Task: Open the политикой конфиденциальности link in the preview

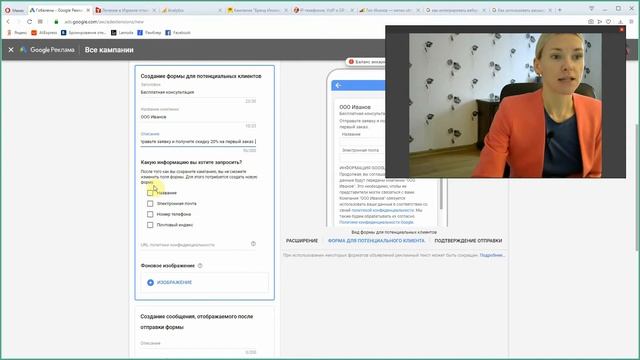Action: pos(382,210)
